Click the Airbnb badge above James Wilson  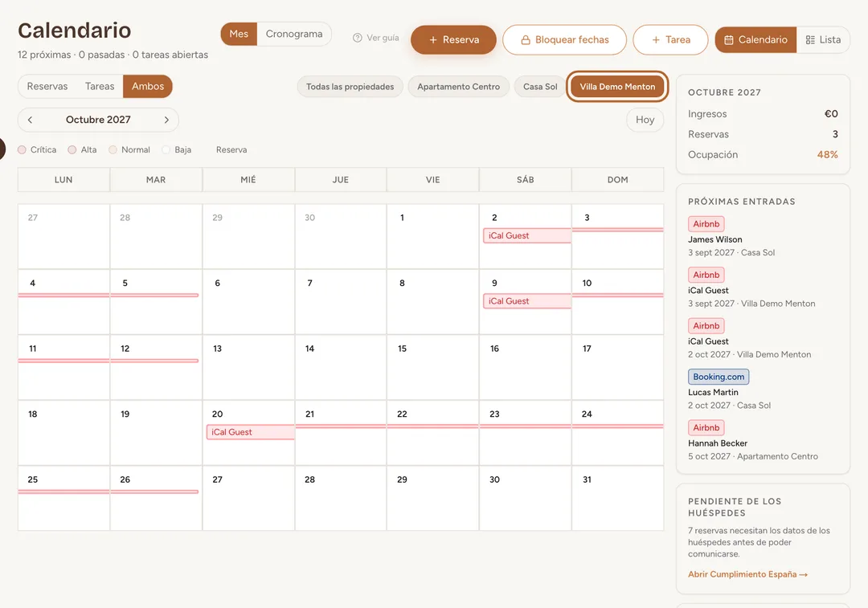pyautogui.click(x=706, y=224)
